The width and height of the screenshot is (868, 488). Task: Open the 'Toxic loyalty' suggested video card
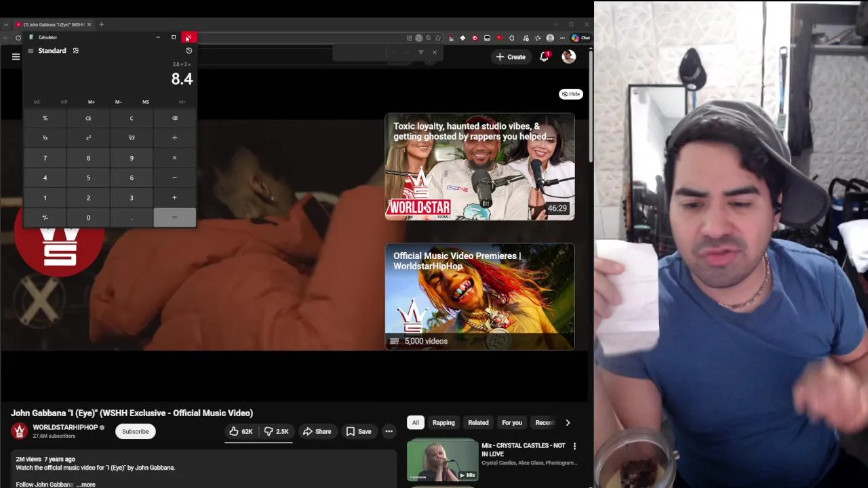tap(479, 167)
